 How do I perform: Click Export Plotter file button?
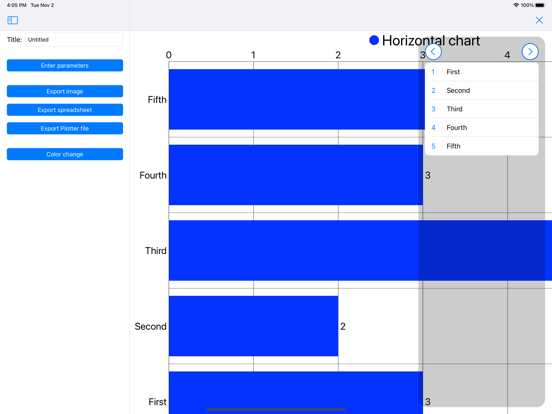point(65,128)
